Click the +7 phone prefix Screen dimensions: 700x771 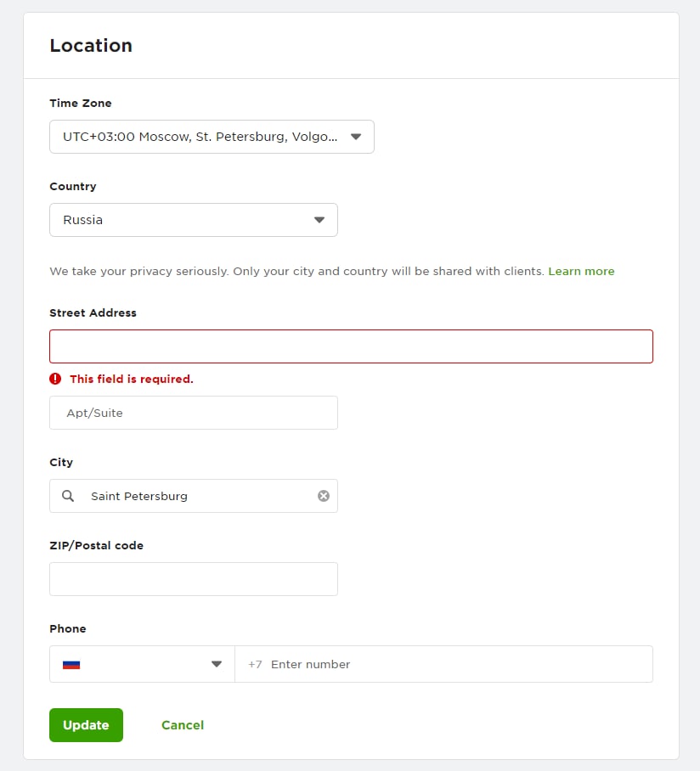tap(255, 664)
